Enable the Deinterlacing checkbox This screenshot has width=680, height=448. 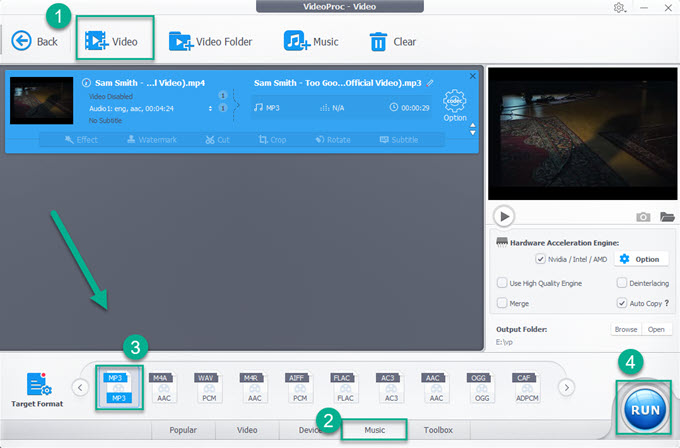(x=621, y=283)
